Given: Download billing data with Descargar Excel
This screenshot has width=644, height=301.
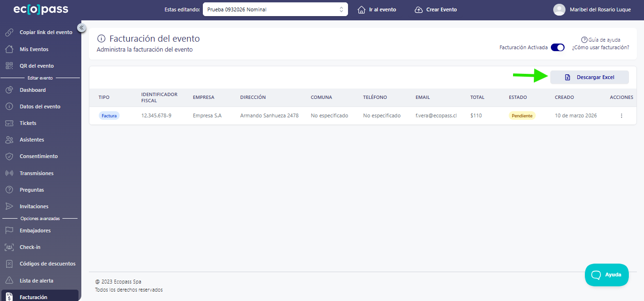Looking at the screenshot, I should (x=590, y=77).
